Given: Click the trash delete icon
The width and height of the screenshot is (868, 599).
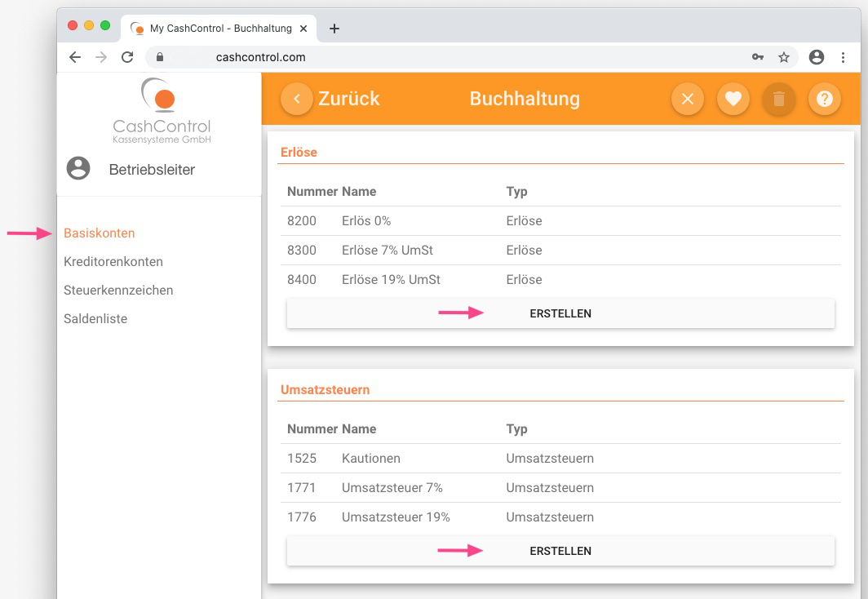Looking at the screenshot, I should pyautogui.click(x=779, y=99).
